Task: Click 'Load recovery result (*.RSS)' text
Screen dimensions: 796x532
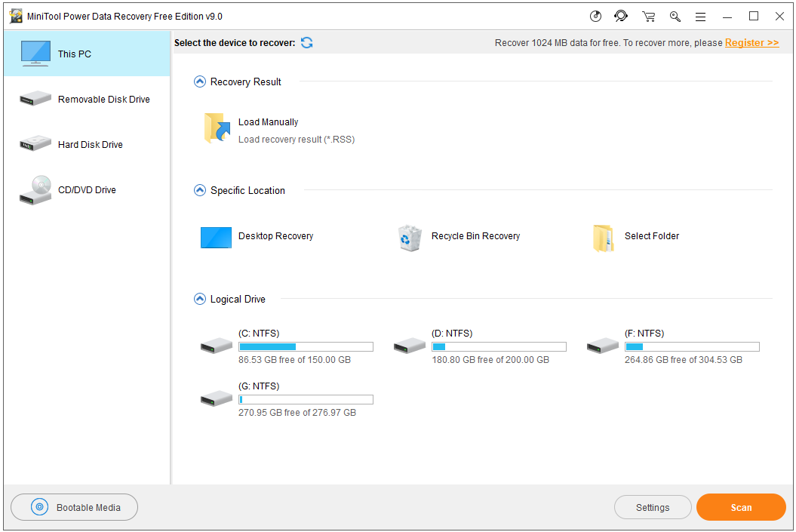Action: click(297, 140)
